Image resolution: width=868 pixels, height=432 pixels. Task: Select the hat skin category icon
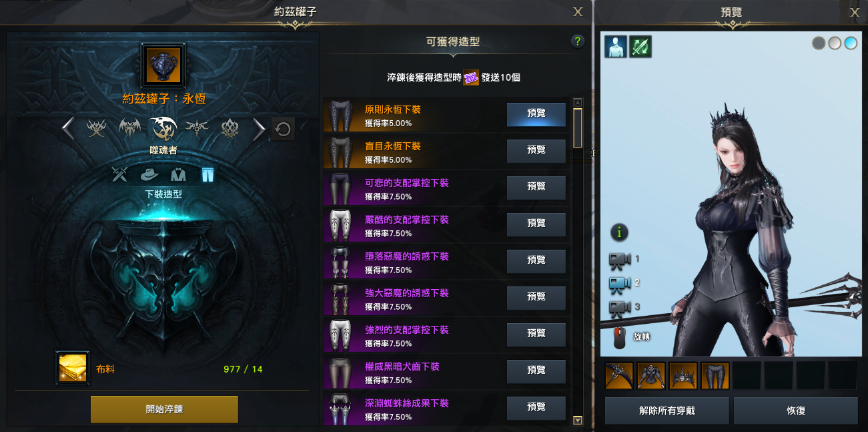(149, 175)
